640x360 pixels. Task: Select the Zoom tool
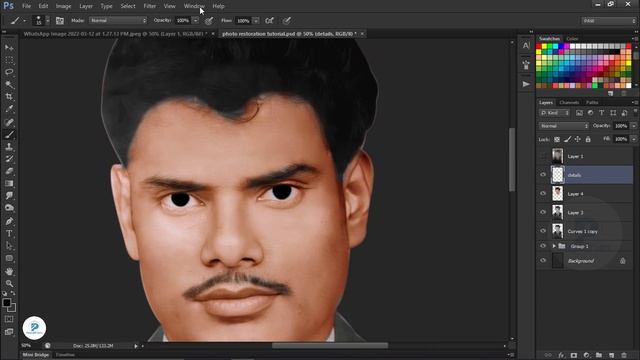point(9,283)
